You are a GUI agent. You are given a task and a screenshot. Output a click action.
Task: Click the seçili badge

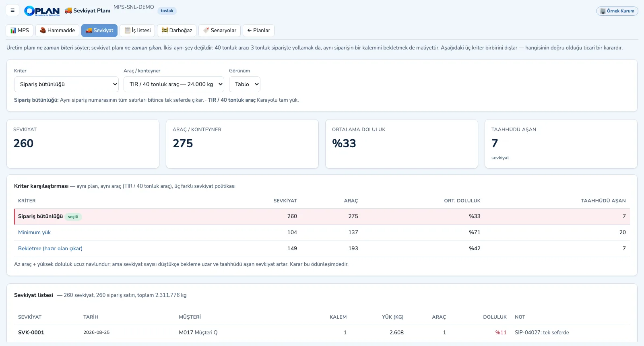[x=73, y=217]
